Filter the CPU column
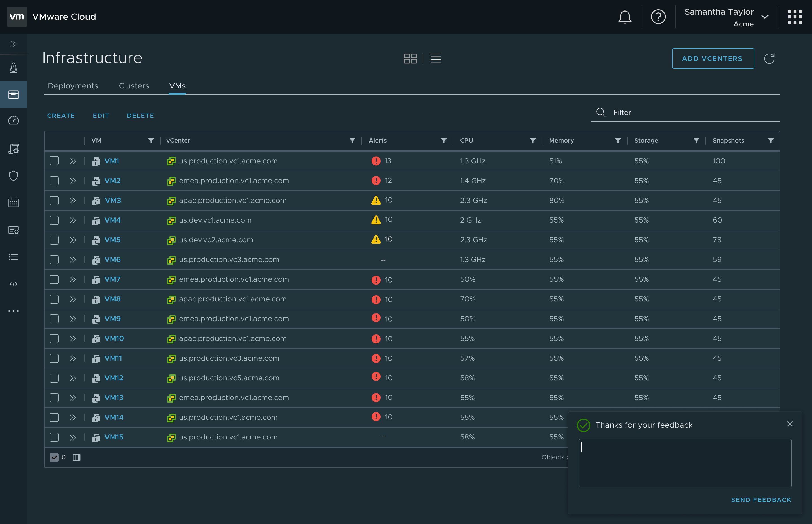 point(533,141)
